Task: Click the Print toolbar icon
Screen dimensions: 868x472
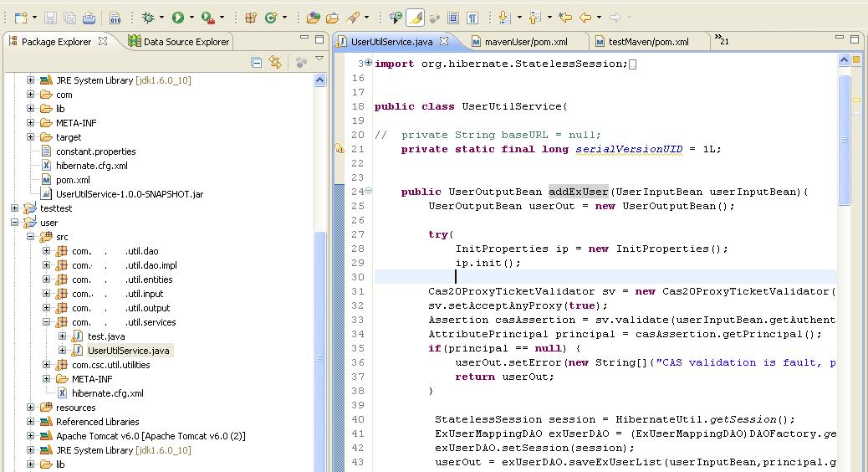Action: [89, 18]
